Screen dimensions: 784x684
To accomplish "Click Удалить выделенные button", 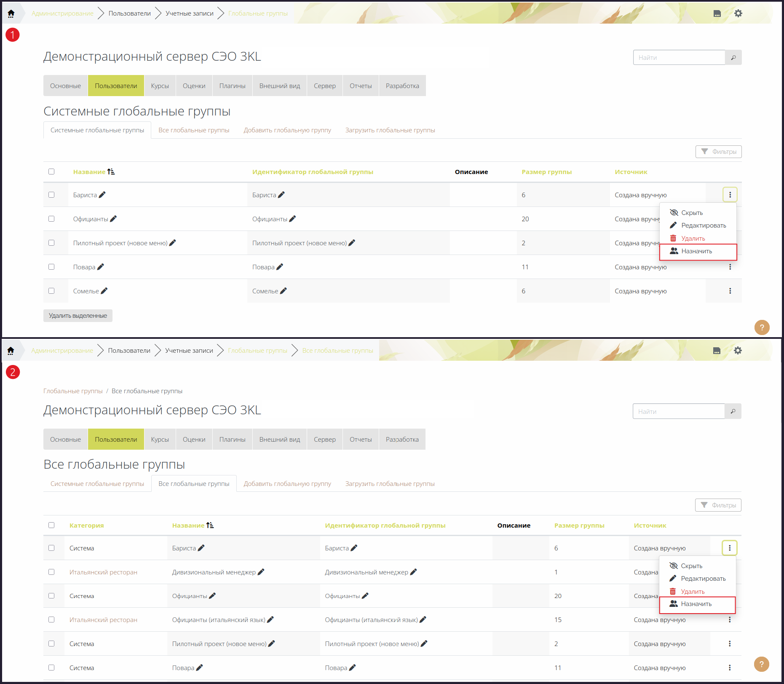I will click(x=78, y=316).
